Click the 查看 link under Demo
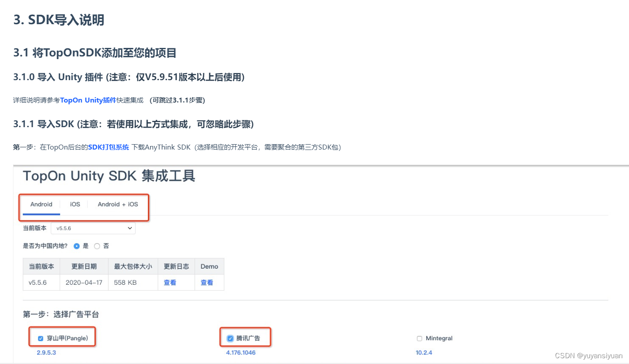Image resolution: width=629 pixels, height=364 pixels. click(x=207, y=283)
